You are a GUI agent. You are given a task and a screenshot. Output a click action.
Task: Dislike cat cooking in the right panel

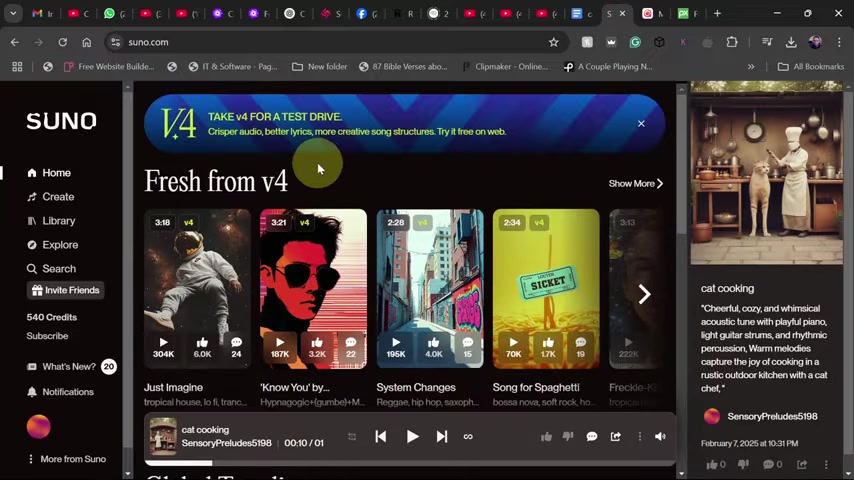(743, 464)
